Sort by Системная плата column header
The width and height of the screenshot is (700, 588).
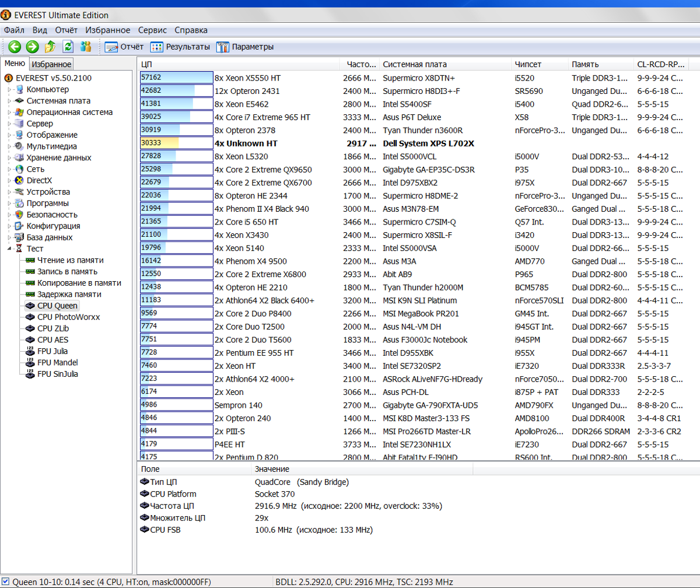(x=446, y=64)
